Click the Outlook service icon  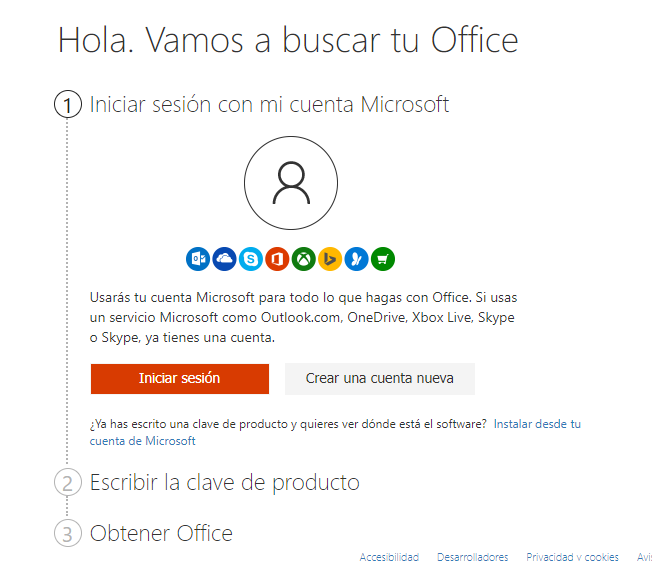click(x=198, y=259)
